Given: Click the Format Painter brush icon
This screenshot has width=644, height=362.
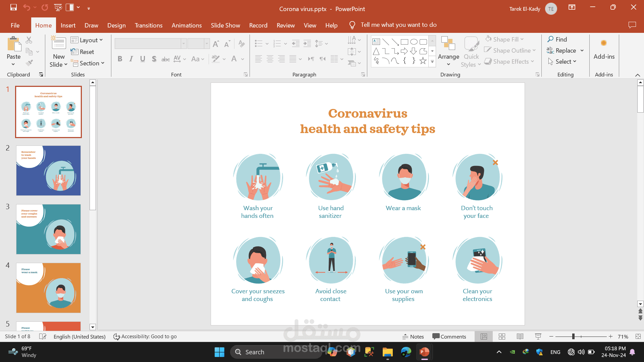Looking at the screenshot, I should click(29, 63).
